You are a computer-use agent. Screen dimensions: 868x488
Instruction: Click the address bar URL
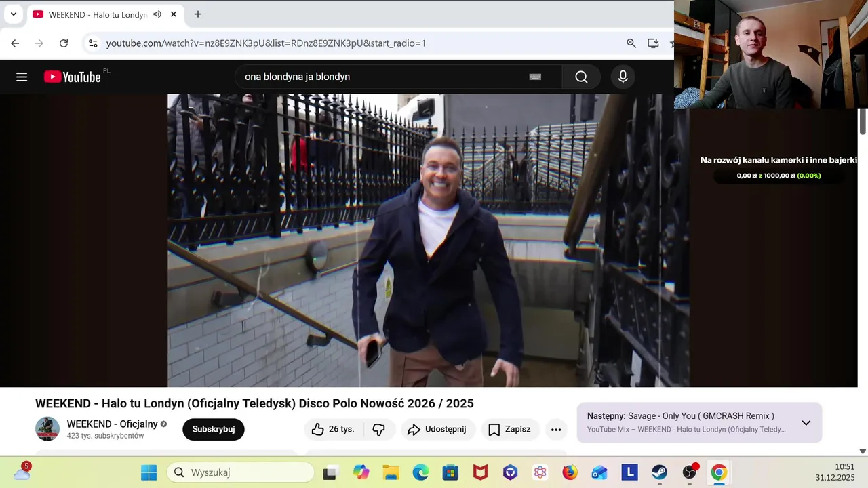coord(266,43)
